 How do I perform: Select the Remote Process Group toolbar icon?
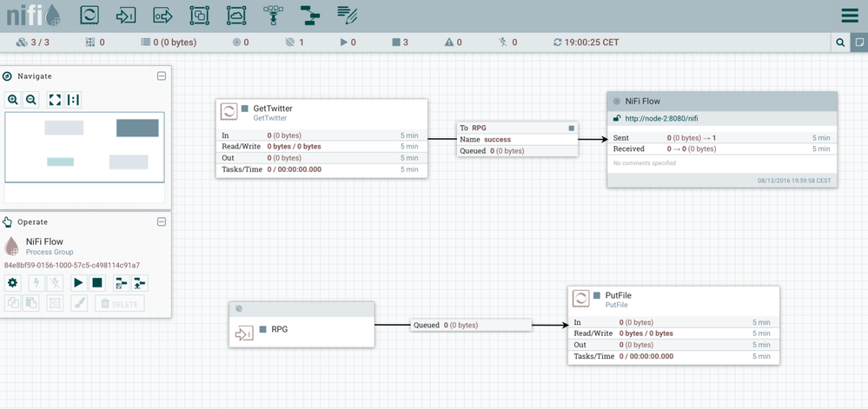click(235, 15)
